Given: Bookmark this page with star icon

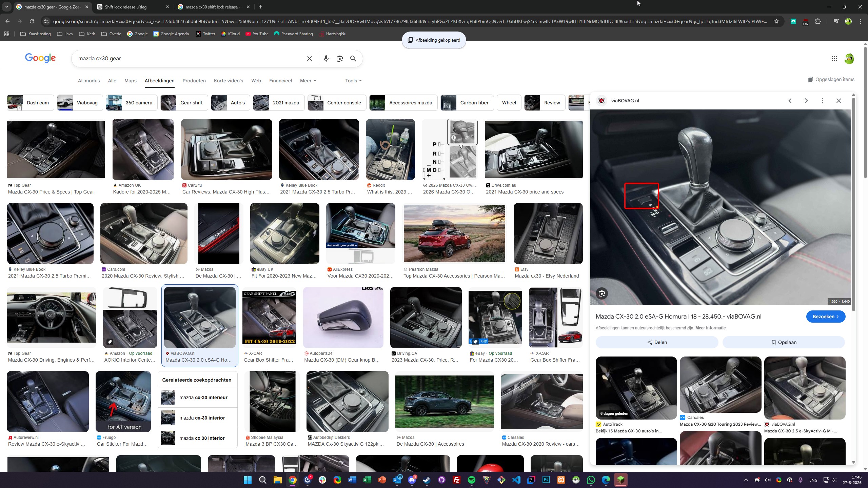Looking at the screenshot, I should pyautogui.click(x=776, y=21).
